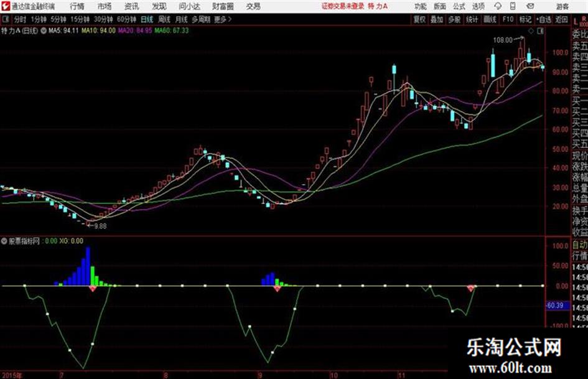Open the 问小达 menu
The image size is (588, 379).
tap(189, 6)
